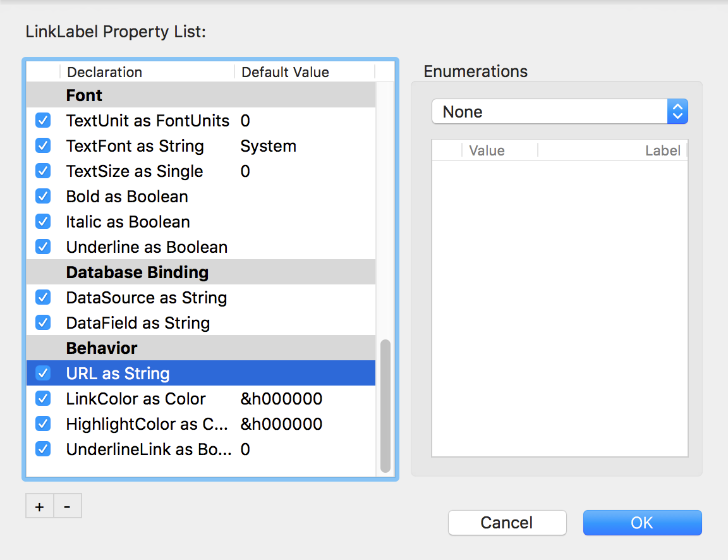Select the Value column header under Enumerations
Screen dimensions: 728x560
[488, 150]
